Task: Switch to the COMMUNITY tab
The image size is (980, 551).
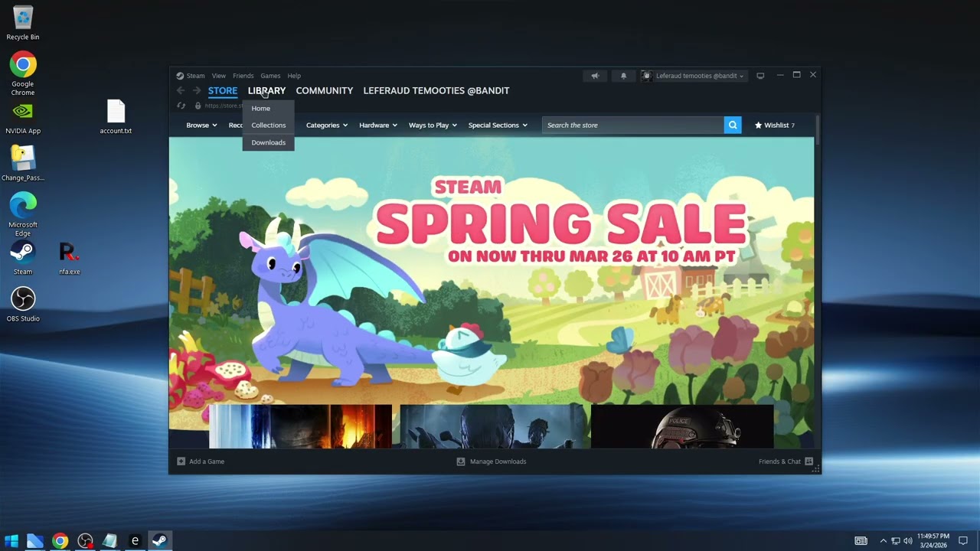Action: coord(325,90)
